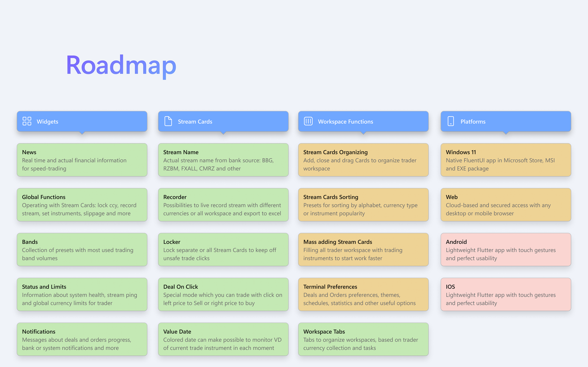Image resolution: width=588 pixels, height=367 pixels.
Task: Click the Recorder stream card
Action: (x=223, y=205)
